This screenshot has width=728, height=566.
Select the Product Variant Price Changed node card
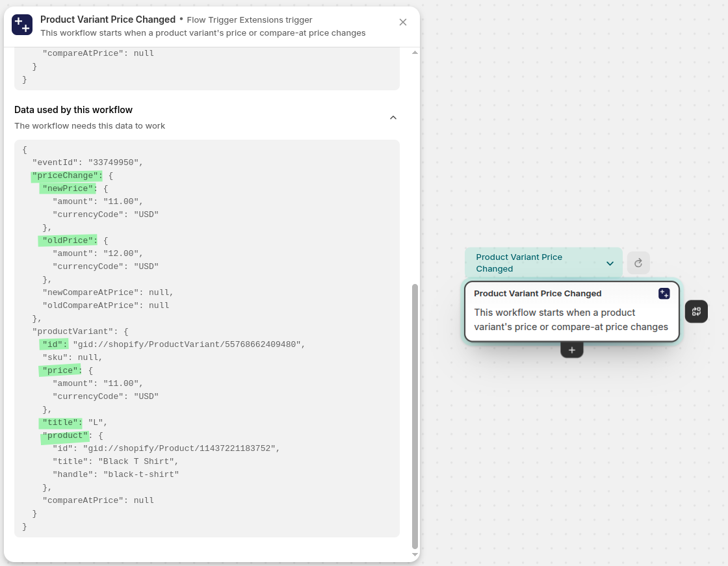[571, 312]
